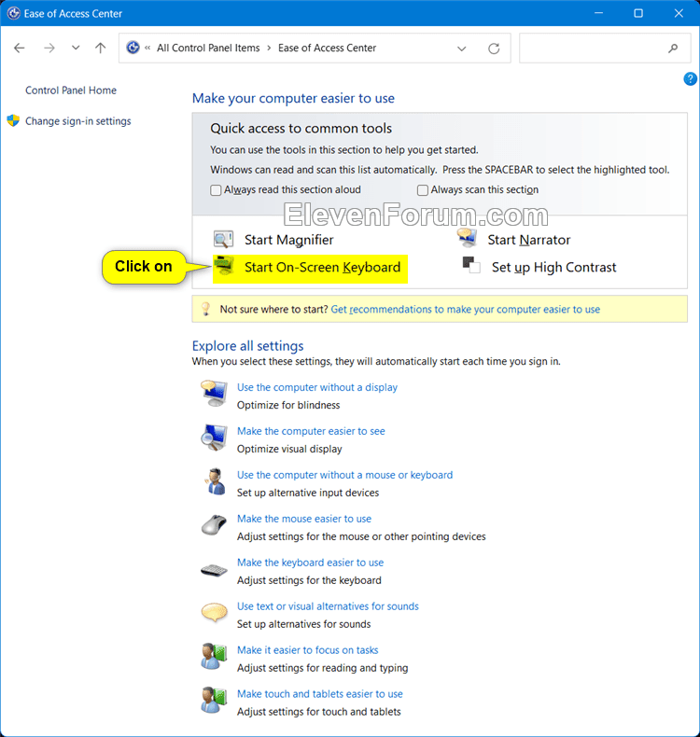Click the speech bubble icon beside alternatives for sounds

coord(215,612)
